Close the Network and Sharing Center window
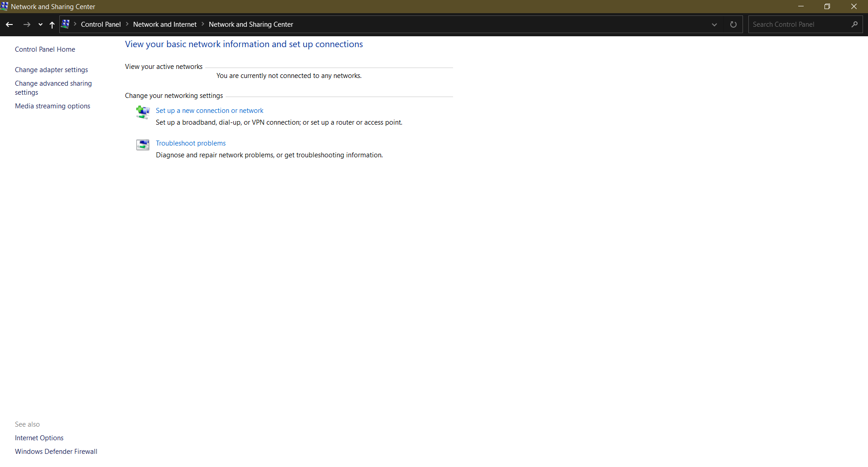The height and width of the screenshot is (467, 868). pos(854,6)
